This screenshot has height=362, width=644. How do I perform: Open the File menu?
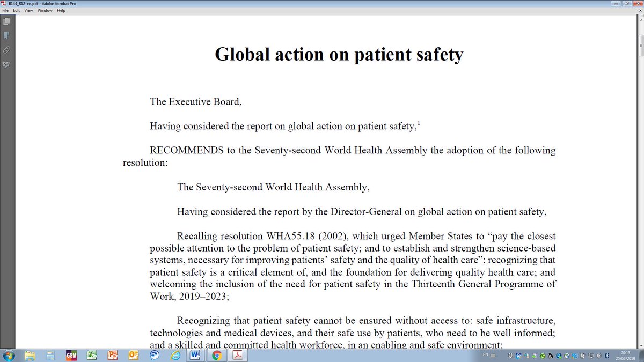coord(5,10)
